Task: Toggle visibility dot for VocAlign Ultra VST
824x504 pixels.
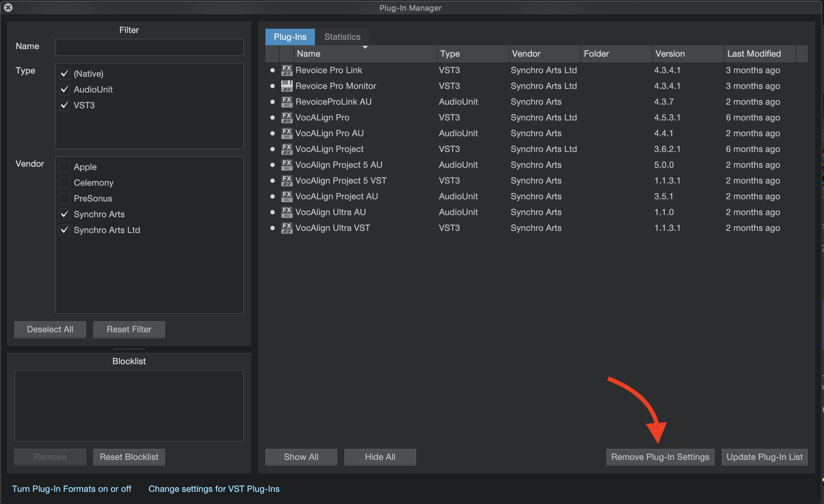Action: click(x=273, y=228)
